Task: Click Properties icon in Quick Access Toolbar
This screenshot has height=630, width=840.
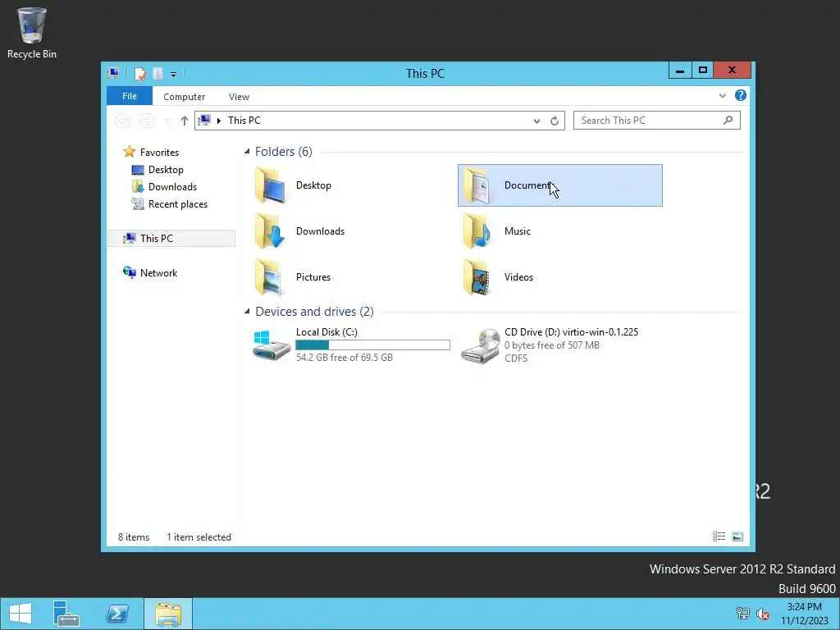Action: pos(139,73)
